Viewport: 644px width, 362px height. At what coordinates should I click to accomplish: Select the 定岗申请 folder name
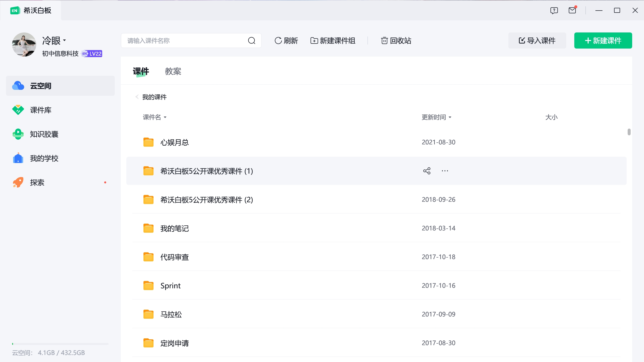point(175,343)
